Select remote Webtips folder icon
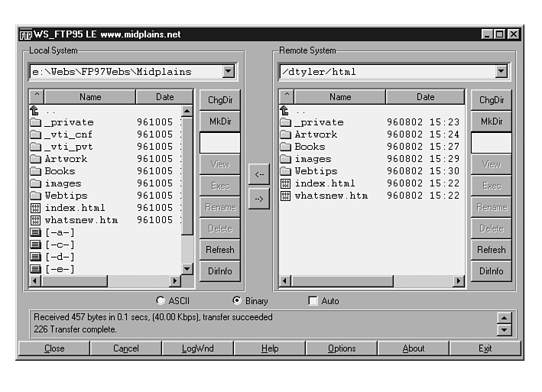The image size is (542, 392). click(285, 171)
